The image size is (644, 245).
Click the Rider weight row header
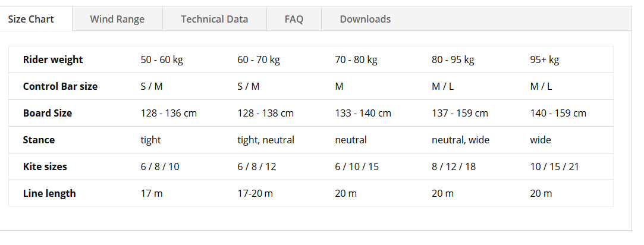(x=53, y=59)
